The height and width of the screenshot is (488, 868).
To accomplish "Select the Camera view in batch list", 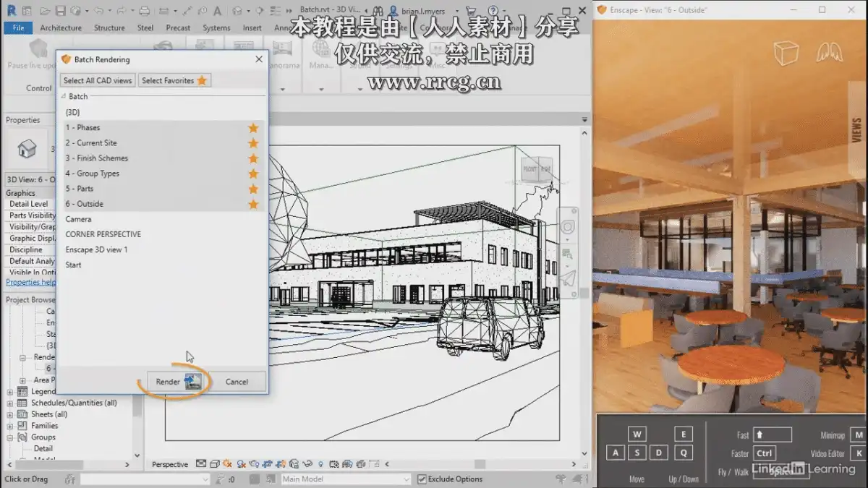I will pyautogui.click(x=163, y=219).
